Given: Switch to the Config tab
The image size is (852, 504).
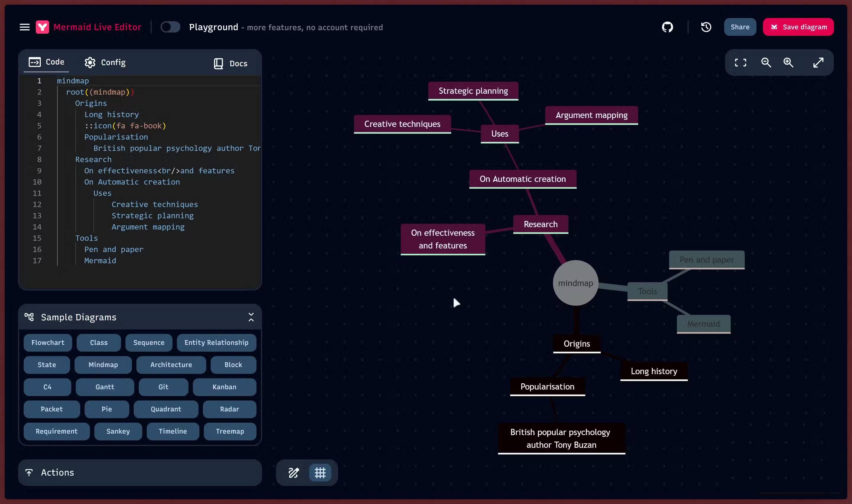Looking at the screenshot, I should tap(105, 62).
